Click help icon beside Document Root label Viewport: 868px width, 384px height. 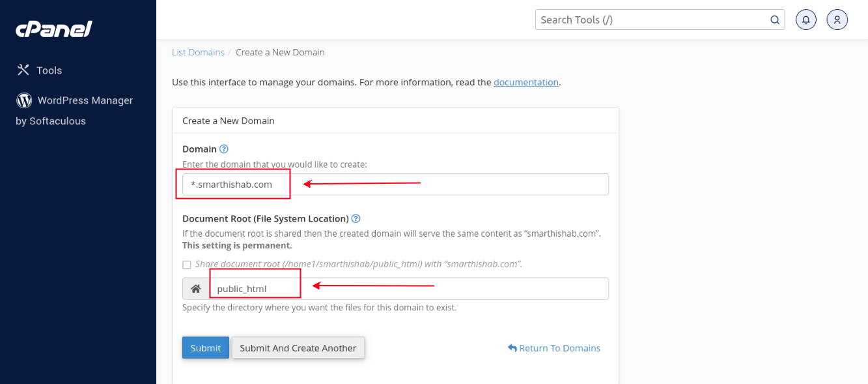point(356,219)
